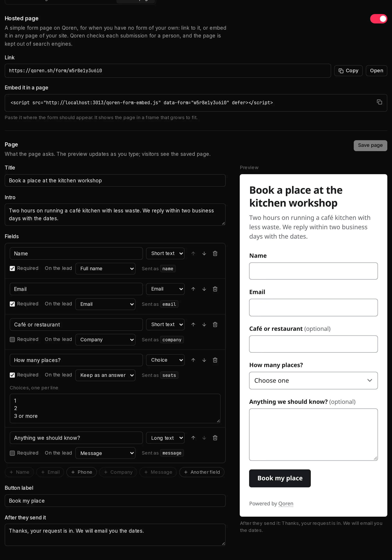The image size is (392, 560).
Task: Move How many places? field up
Action: pos(193,360)
